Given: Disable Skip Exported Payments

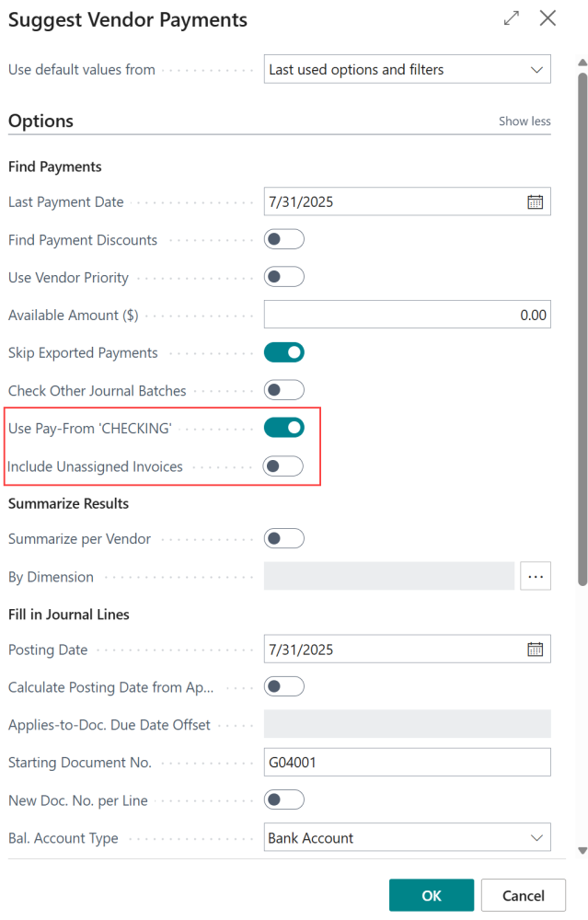Looking at the screenshot, I should click(283, 351).
